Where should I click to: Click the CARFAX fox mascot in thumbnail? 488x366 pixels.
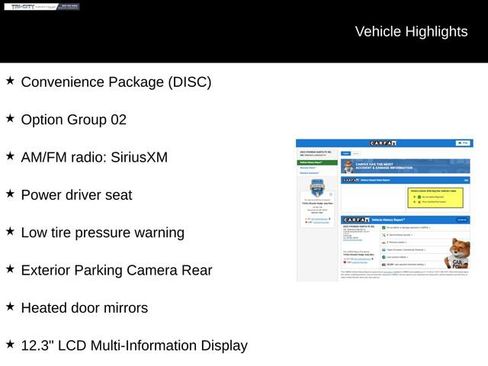pyautogui.click(x=458, y=254)
